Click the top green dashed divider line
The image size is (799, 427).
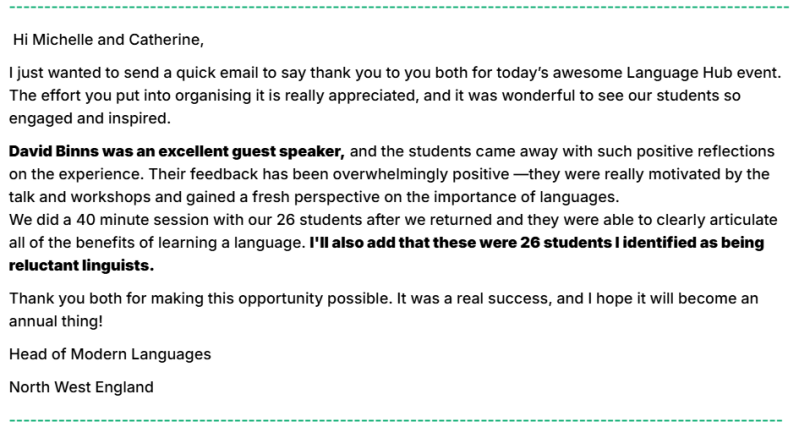point(399,7)
